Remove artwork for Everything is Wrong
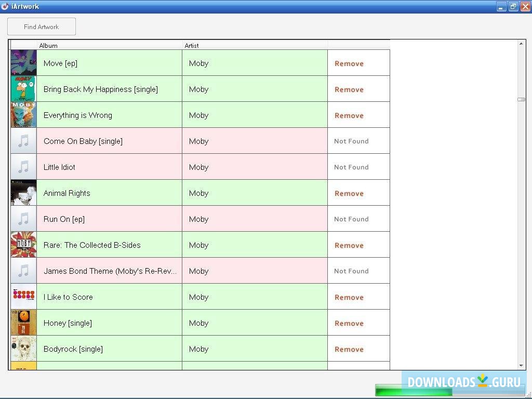 pyautogui.click(x=349, y=115)
